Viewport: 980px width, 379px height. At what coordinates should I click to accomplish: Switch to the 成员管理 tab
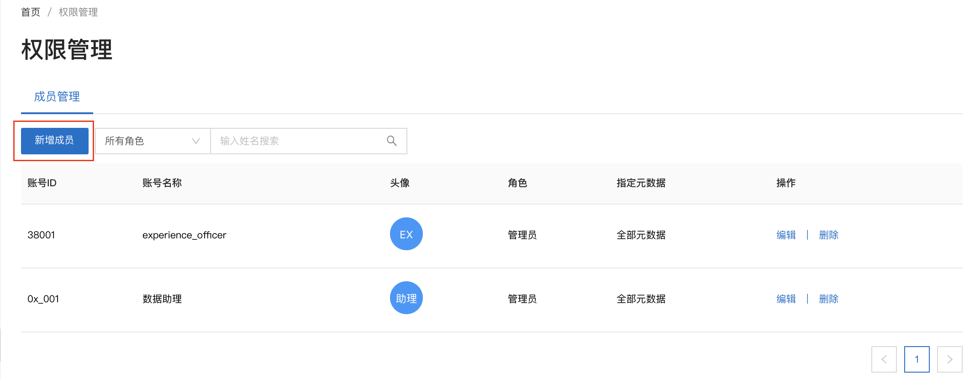click(x=57, y=97)
